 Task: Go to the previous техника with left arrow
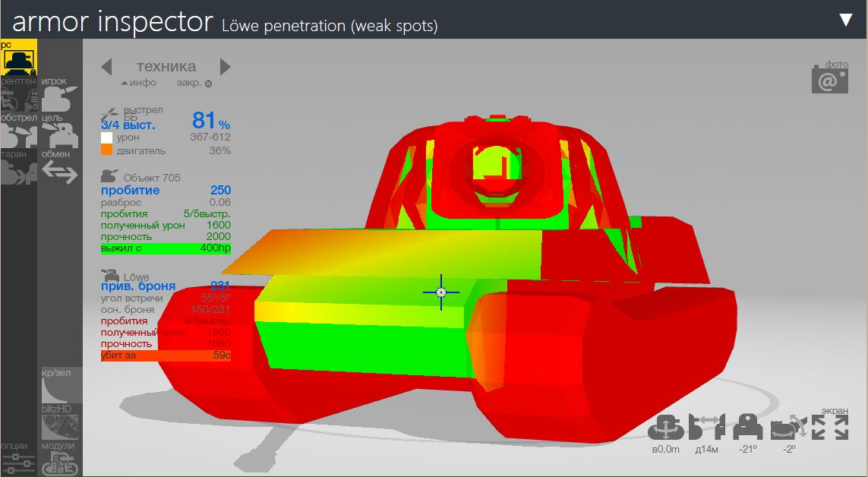point(107,66)
